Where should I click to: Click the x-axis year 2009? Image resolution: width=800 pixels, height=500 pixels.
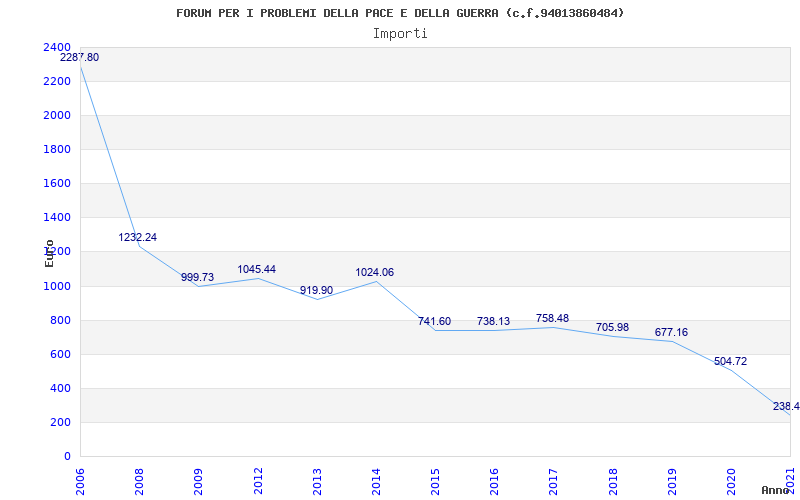click(x=198, y=482)
